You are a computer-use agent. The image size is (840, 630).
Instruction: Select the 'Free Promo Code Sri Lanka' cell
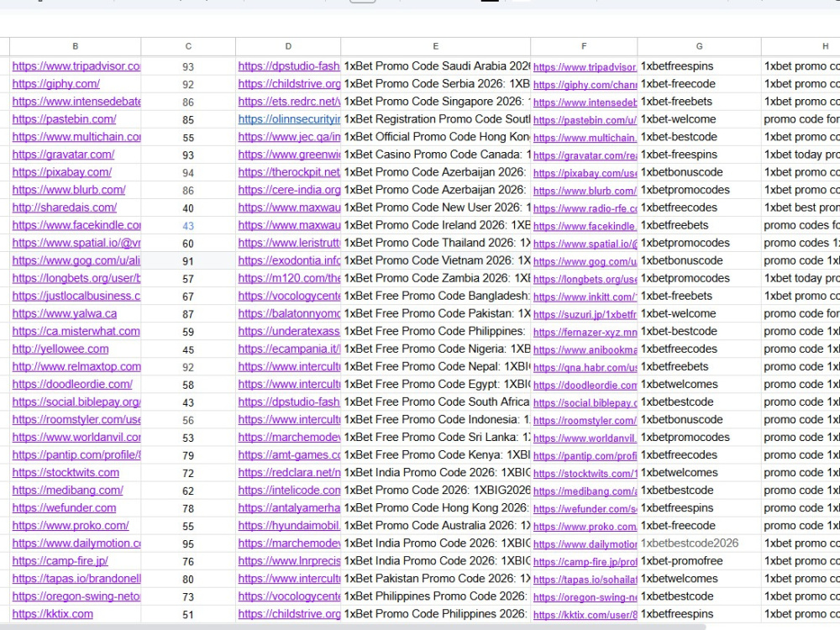[x=435, y=438]
